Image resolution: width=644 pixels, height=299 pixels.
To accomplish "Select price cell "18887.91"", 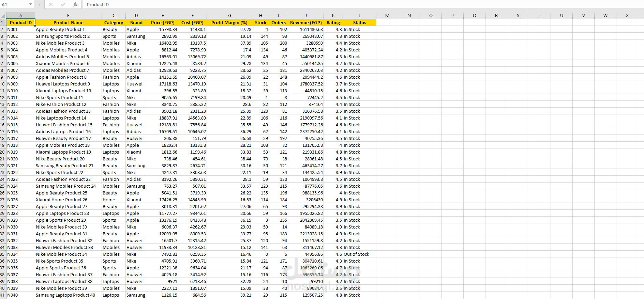I will tap(163, 118).
